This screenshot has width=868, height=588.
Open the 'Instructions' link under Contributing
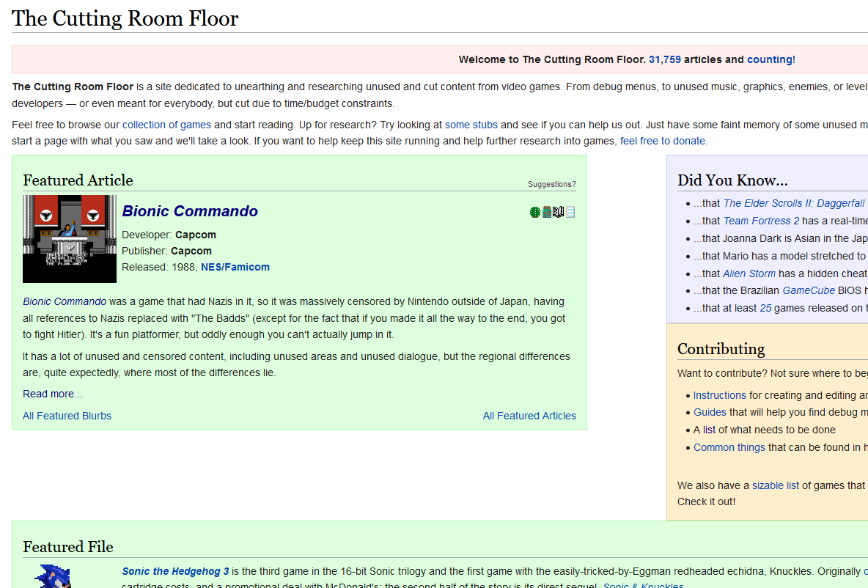[720, 394]
